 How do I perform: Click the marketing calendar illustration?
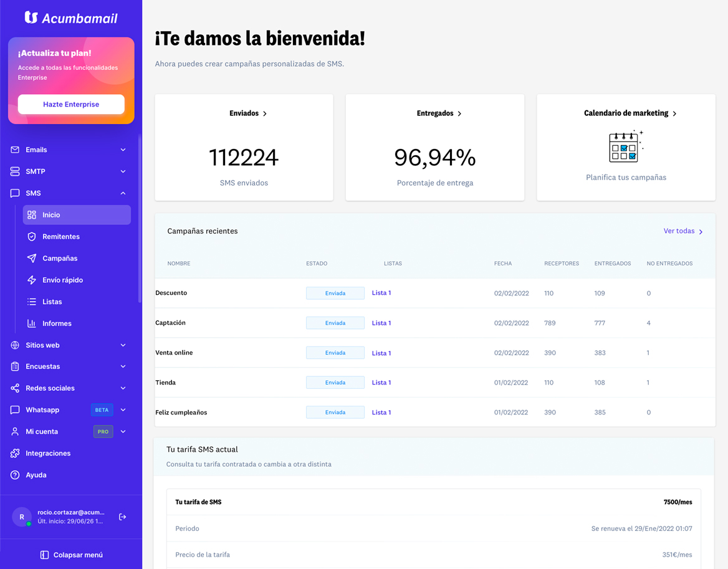tap(626, 146)
